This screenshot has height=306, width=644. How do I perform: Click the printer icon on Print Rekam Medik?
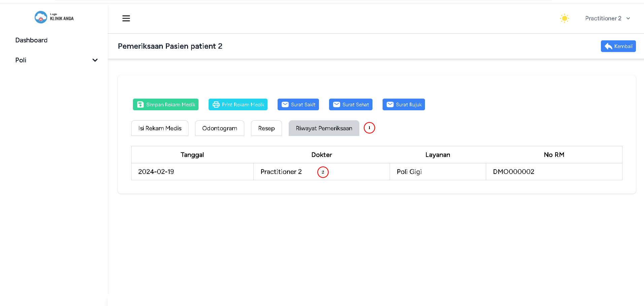pyautogui.click(x=216, y=105)
